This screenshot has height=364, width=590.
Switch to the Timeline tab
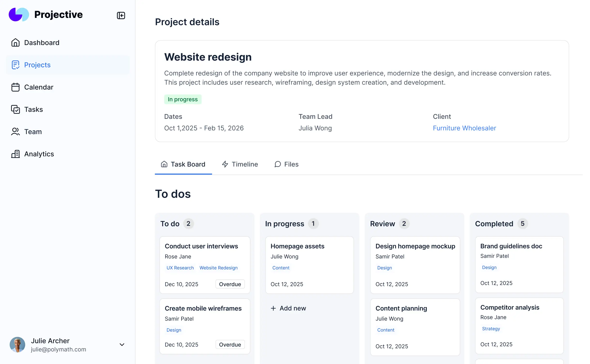click(x=245, y=164)
